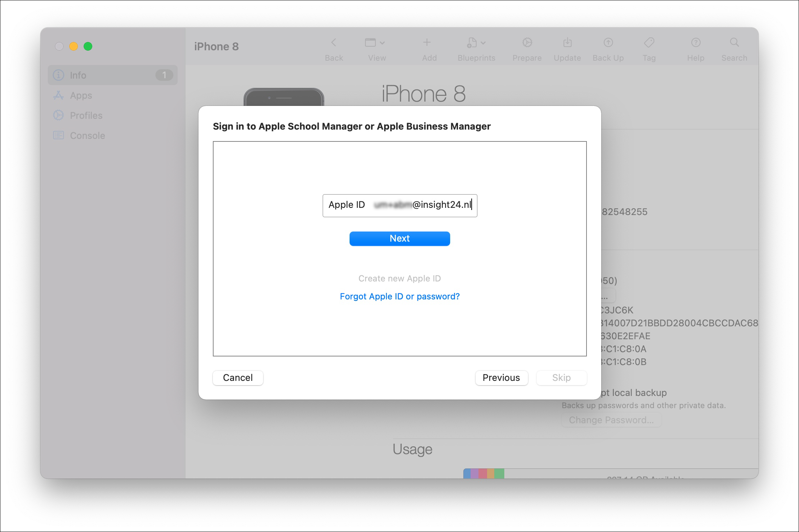Focus the Apple ID input field
799x532 pixels.
tap(400, 205)
